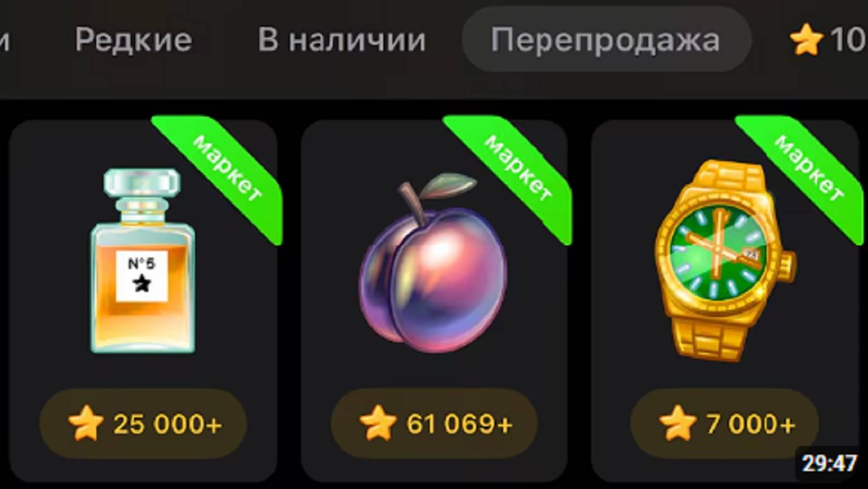Select the Перепродажа tab
Viewport: 868px width, 489px height.
(606, 39)
